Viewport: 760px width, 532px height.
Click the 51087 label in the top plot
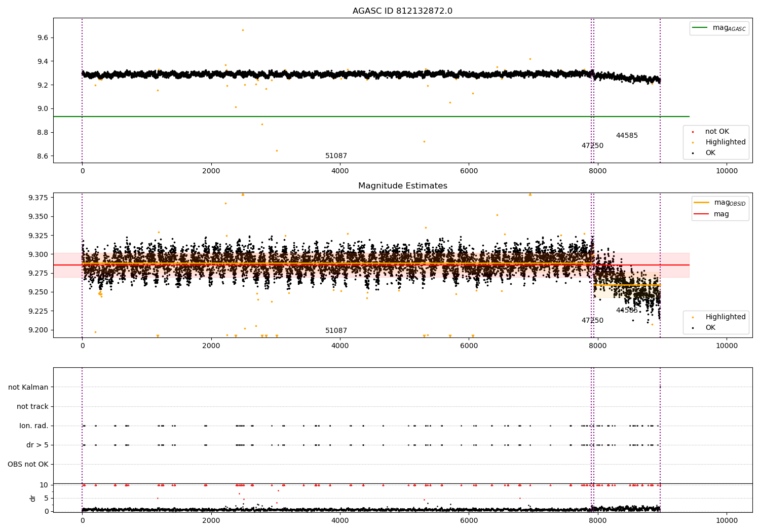(336, 156)
